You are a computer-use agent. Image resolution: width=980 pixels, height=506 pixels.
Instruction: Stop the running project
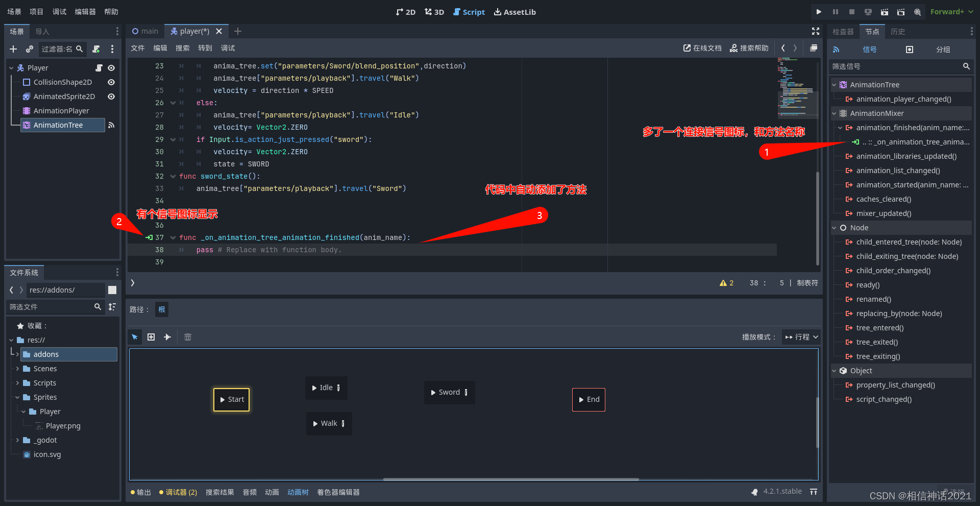coord(851,12)
